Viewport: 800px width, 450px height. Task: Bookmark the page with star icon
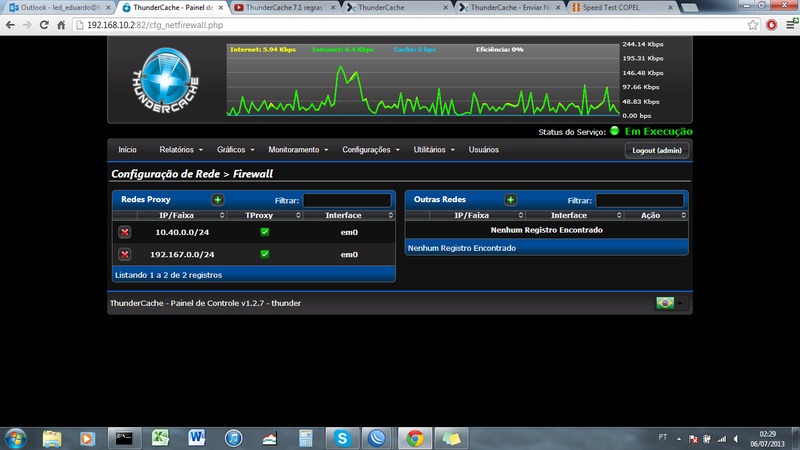pyautogui.click(x=753, y=25)
